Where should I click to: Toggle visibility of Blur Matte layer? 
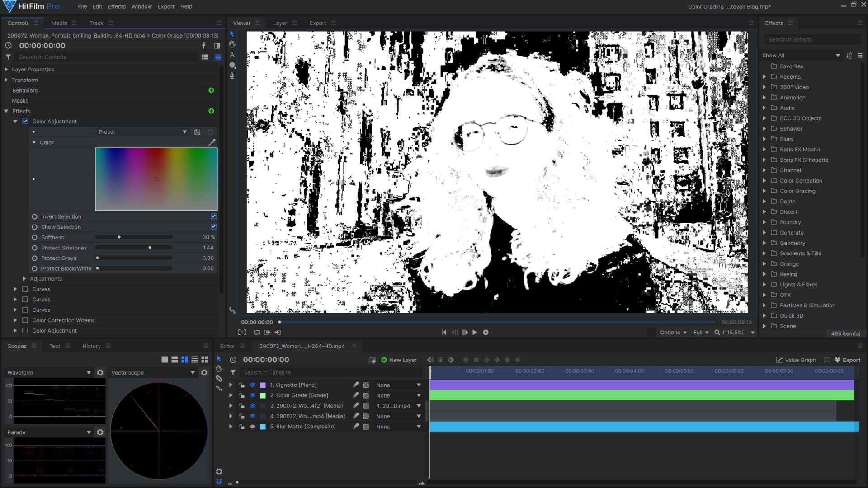(x=253, y=427)
